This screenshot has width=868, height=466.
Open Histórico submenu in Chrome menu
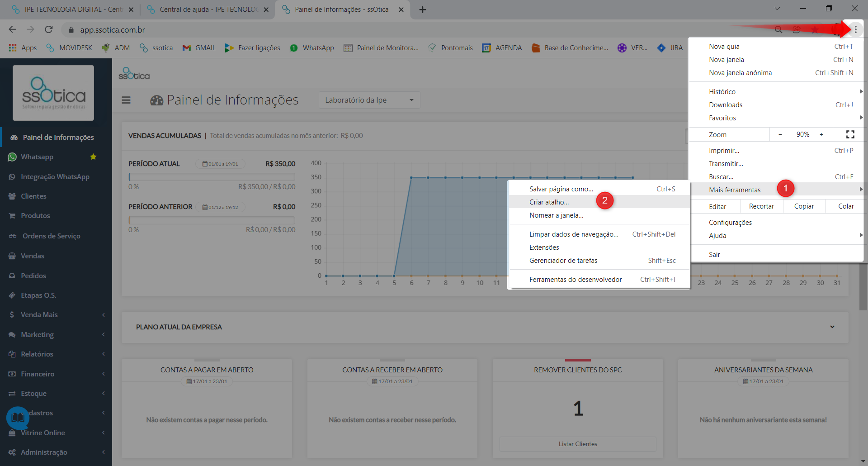[x=776, y=91]
